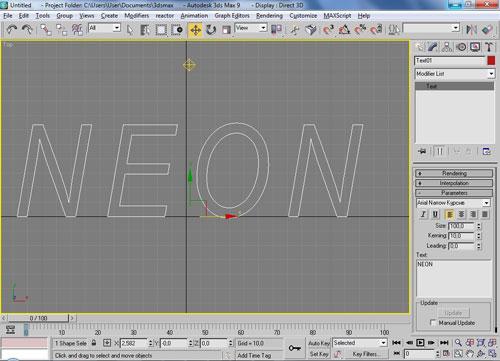
Task: Click the Align tool icon
Action: point(487,30)
